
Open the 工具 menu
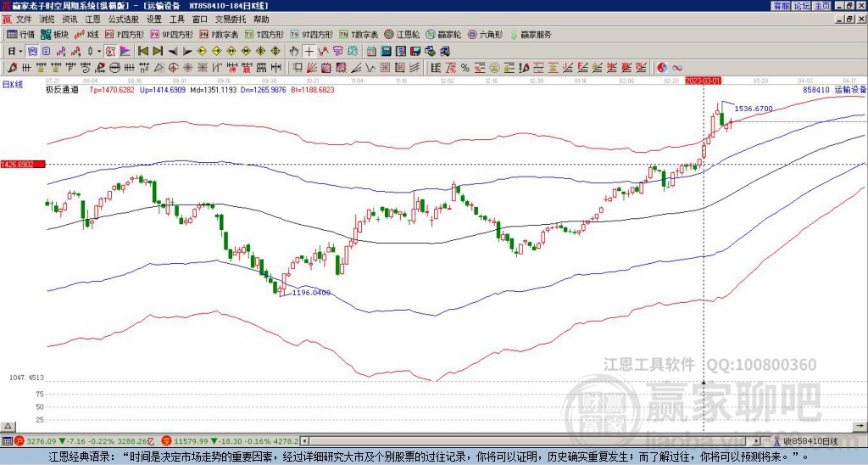coord(176,20)
